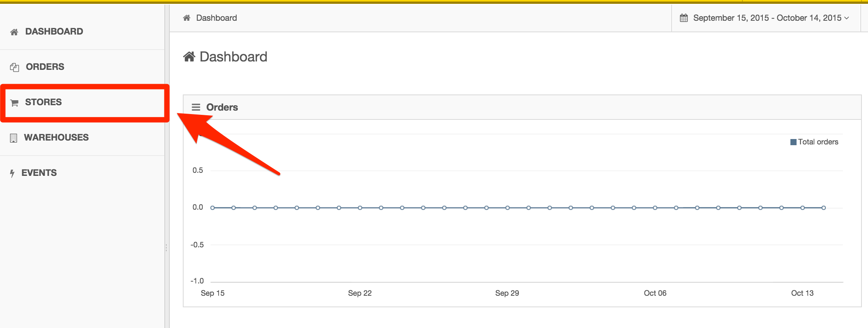Open the Warehouses sidebar item
The width and height of the screenshot is (868, 328).
tap(82, 137)
